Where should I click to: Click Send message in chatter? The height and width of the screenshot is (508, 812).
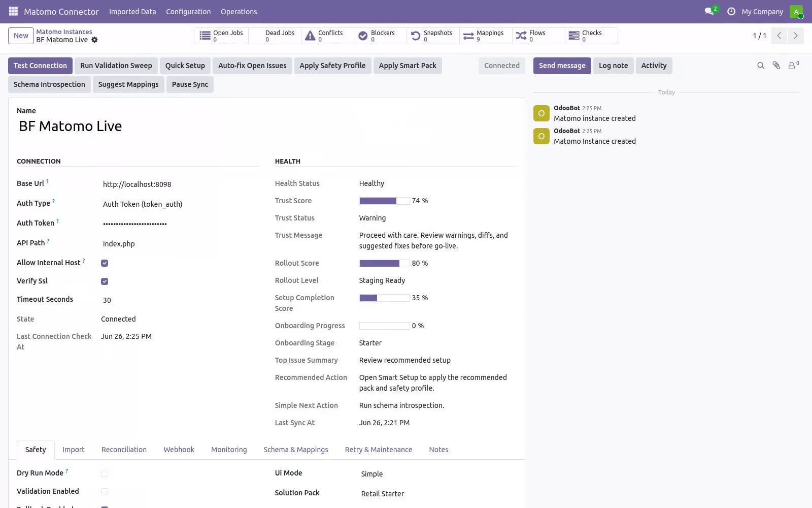pos(562,66)
